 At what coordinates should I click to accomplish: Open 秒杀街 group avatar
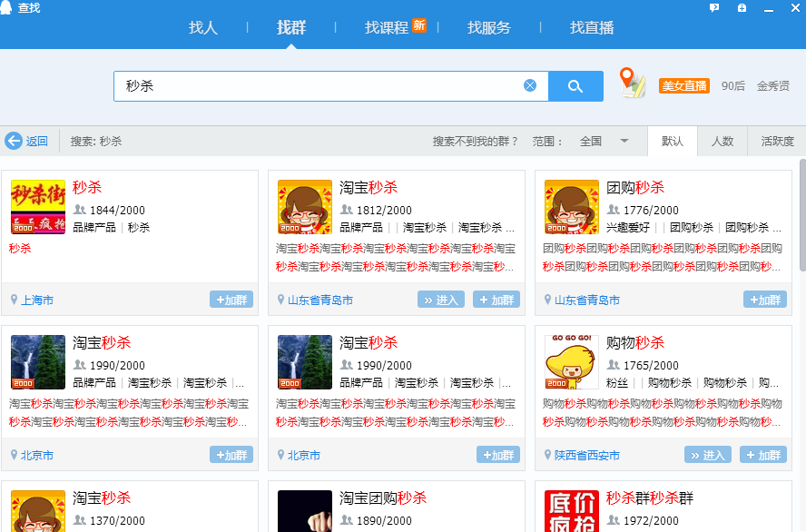point(38,207)
